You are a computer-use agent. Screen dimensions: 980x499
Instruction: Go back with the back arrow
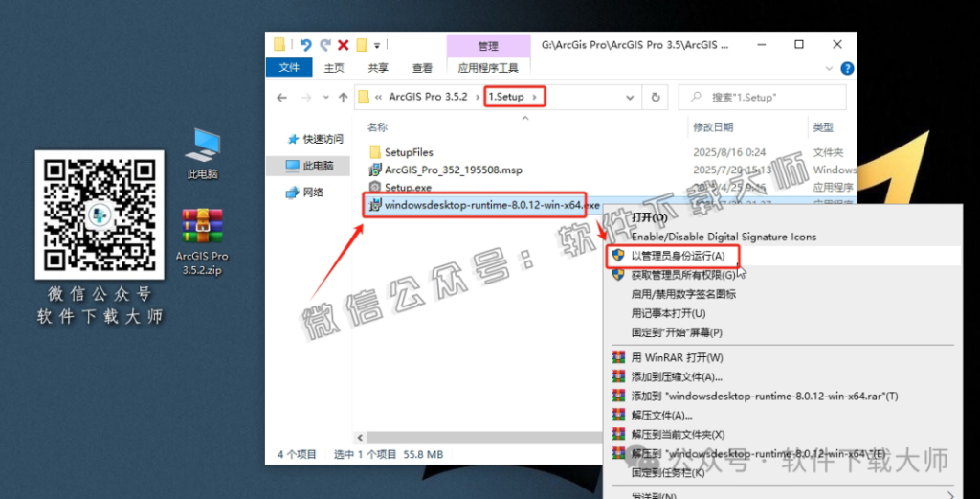coord(282,97)
